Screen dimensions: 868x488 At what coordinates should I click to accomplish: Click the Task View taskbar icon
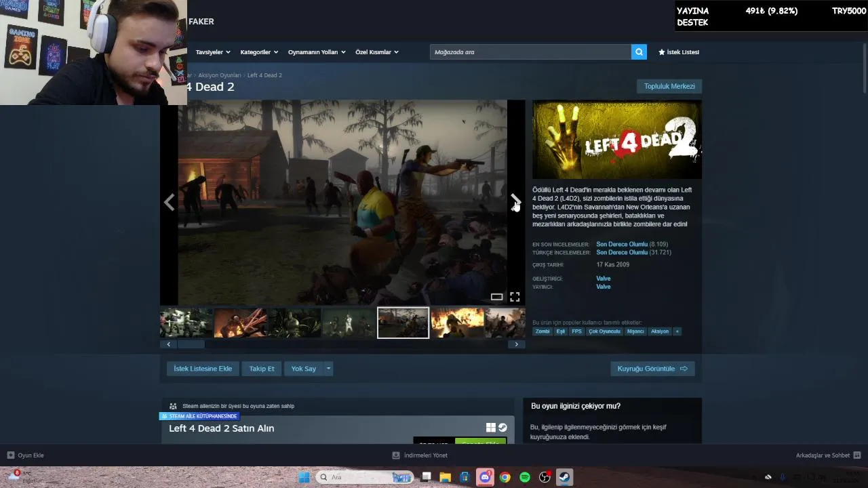[x=426, y=477]
